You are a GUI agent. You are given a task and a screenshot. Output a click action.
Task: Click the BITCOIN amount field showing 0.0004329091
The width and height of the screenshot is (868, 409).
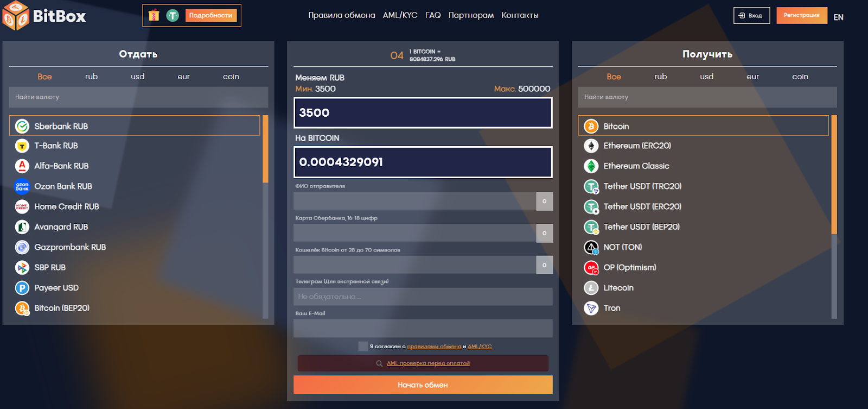pos(423,162)
